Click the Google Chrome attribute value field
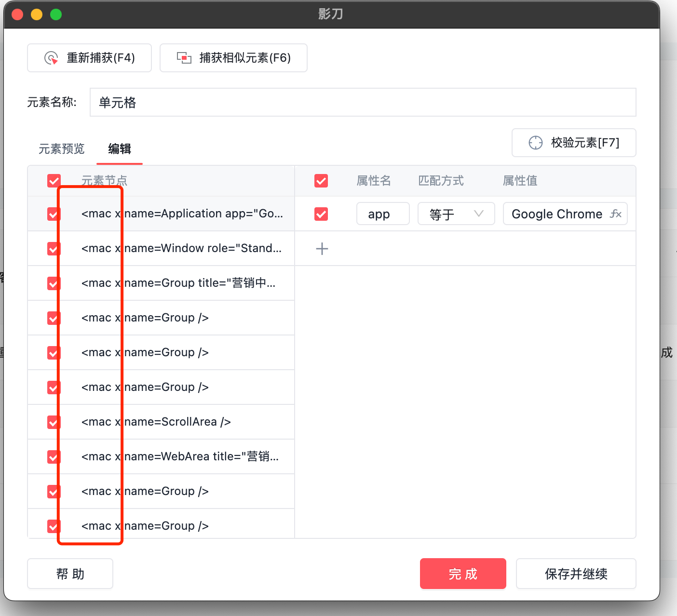The height and width of the screenshot is (616, 677). [565, 214]
